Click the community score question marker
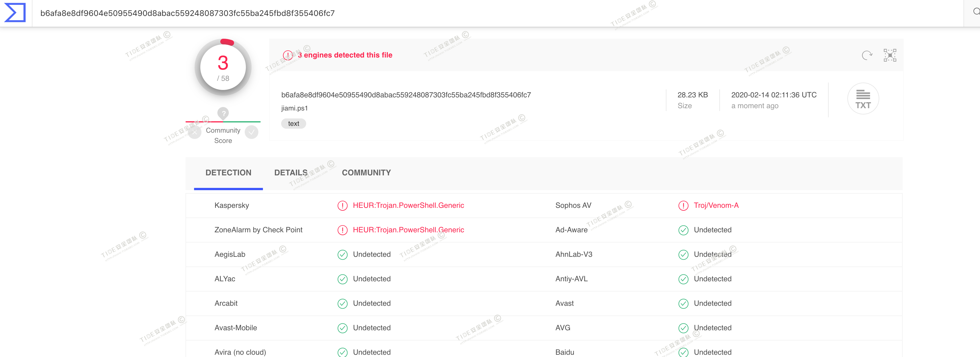This screenshot has width=980, height=357. 223,113
